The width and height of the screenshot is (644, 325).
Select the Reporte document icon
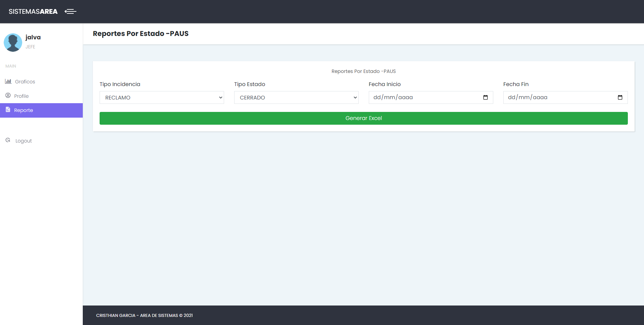7,110
